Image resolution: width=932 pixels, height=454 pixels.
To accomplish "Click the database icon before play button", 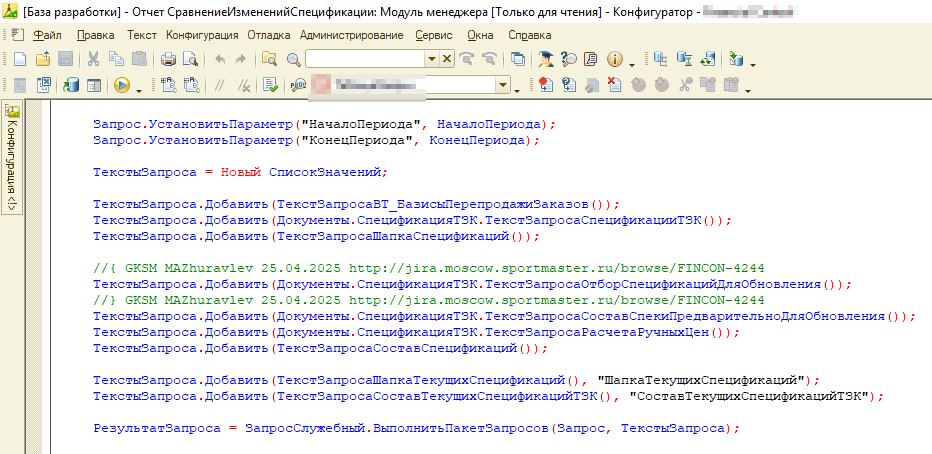I will point(71,85).
